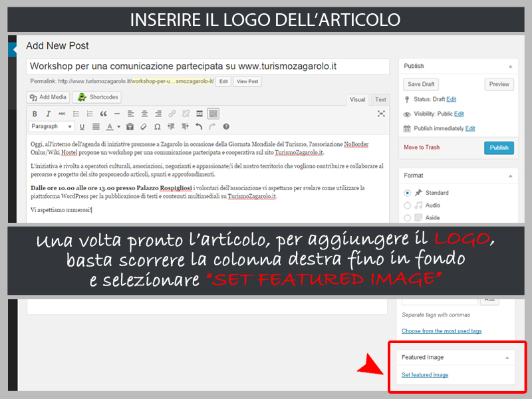
Task: Click Move to Trash
Action: pyautogui.click(x=422, y=147)
